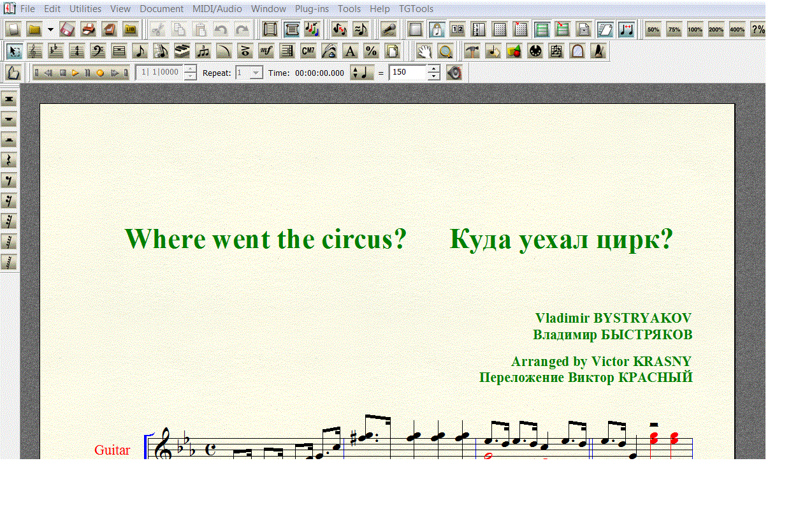Click the tempo value field 150
Screen dimensions: 812x521
point(408,73)
